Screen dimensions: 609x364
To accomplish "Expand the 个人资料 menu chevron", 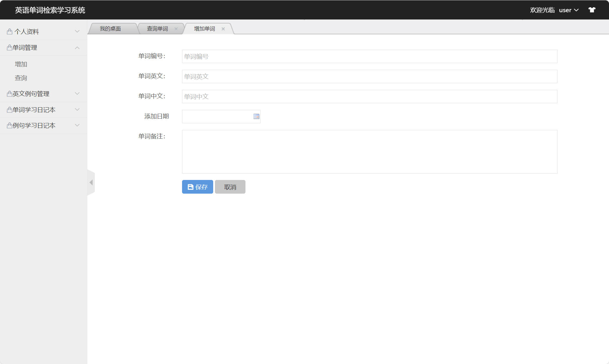I will click(x=77, y=31).
